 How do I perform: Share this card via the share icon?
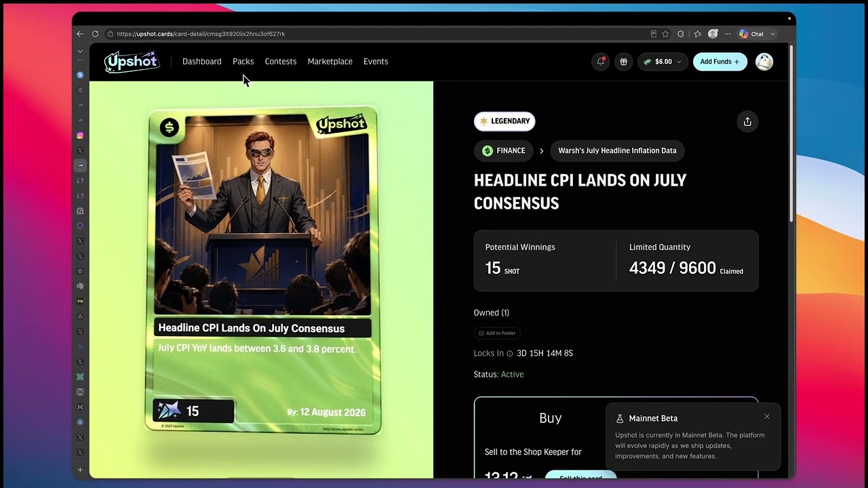[747, 121]
